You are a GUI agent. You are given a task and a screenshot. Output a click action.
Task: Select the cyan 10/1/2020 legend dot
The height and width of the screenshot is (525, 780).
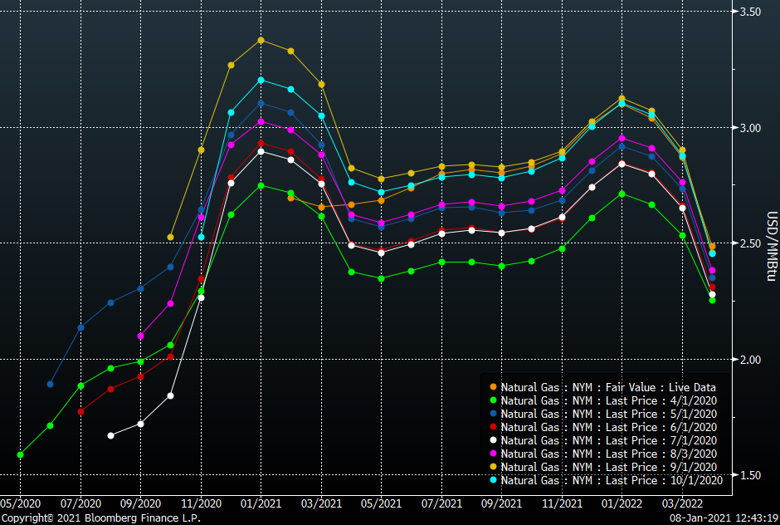pos(491,480)
